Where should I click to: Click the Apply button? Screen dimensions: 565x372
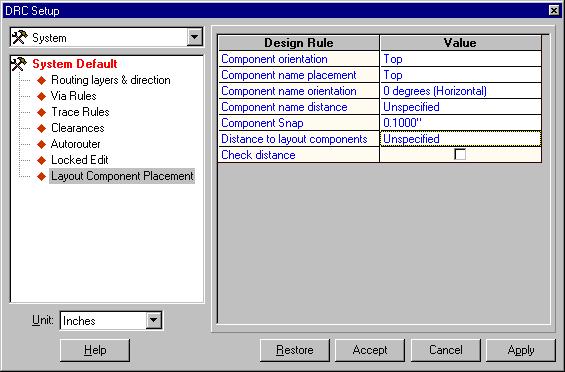[x=521, y=350]
